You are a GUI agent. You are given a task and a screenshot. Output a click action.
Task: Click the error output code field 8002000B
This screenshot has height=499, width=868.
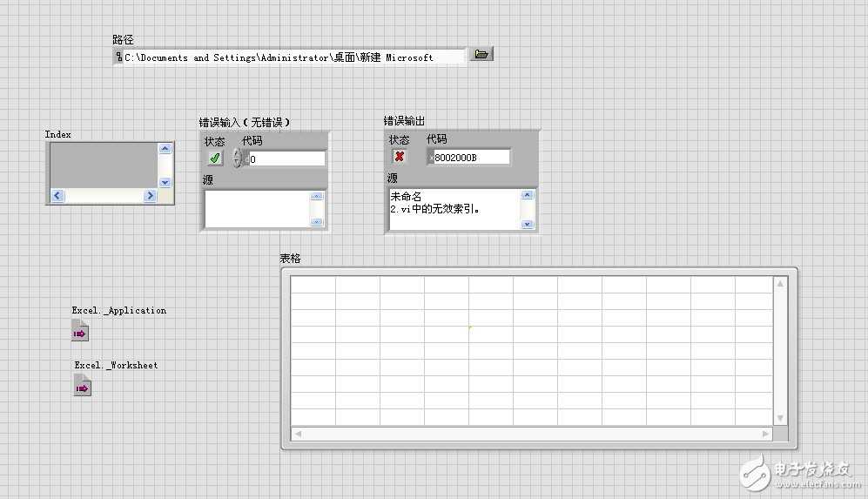[x=471, y=158]
